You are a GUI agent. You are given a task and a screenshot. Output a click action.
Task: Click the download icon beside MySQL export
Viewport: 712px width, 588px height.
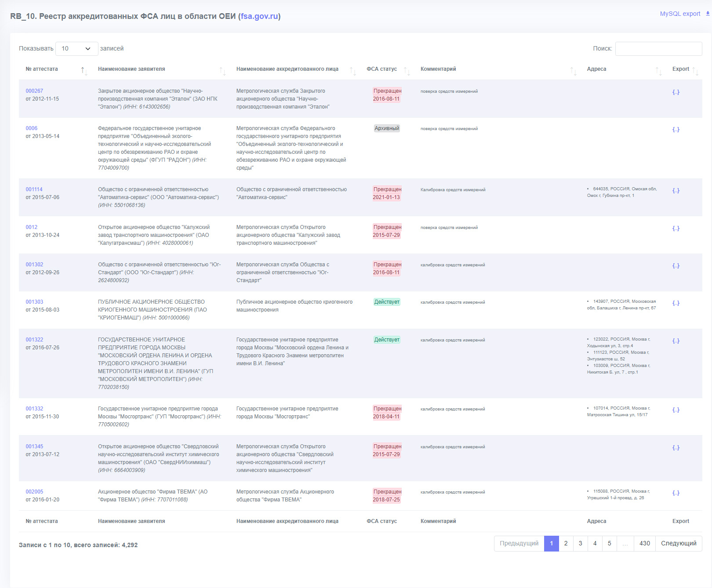[x=708, y=14]
